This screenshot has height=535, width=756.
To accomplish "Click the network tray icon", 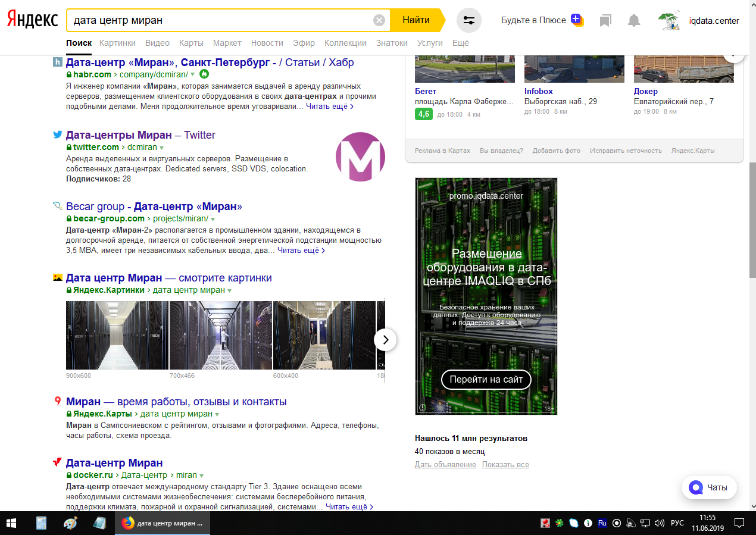I will click(x=646, y=524).
